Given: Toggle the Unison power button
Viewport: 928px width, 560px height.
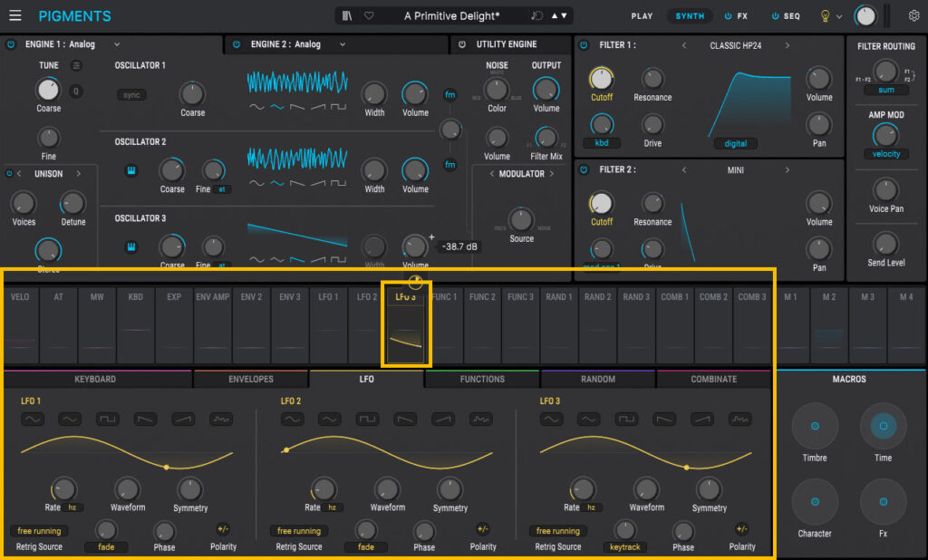Looking at the screenshot, I should pos(9,174).
